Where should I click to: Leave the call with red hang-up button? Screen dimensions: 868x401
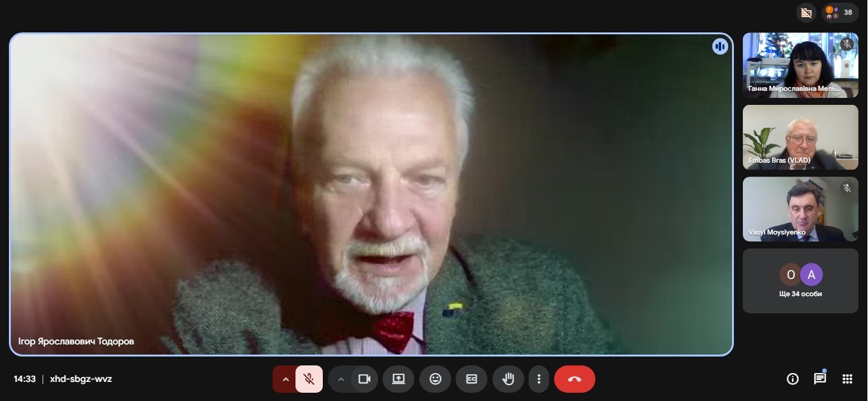(574, 379)
